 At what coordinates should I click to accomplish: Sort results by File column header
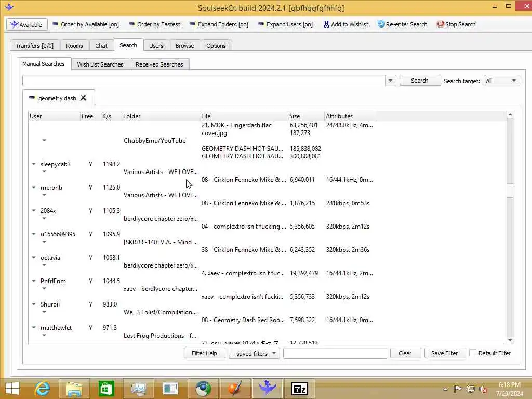[x=244, y=116]
